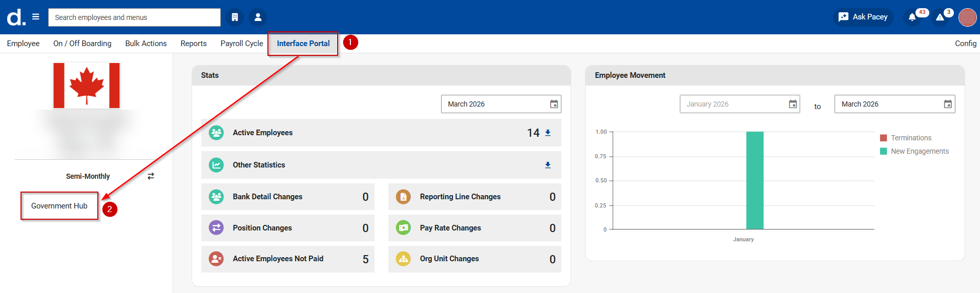Click the Search employees and menus field

[134, 17]
